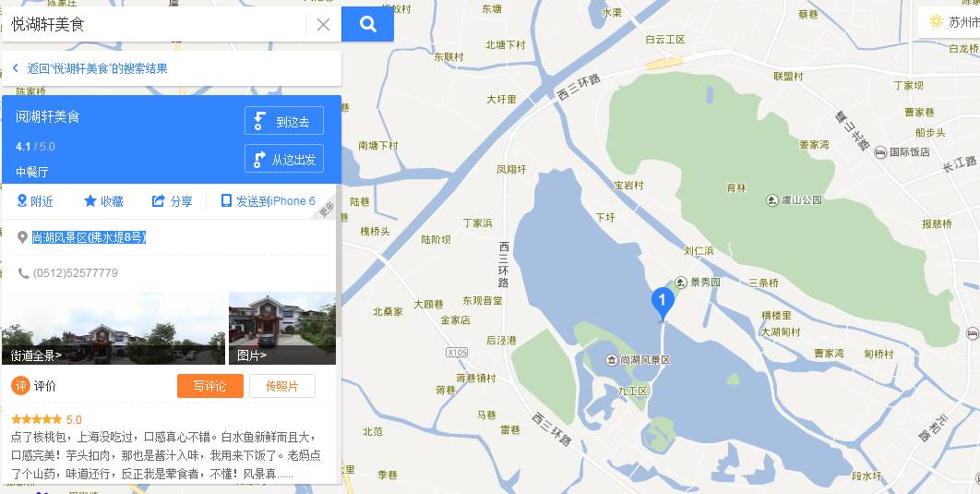Click the 虞山公园 park icon on map
Viewport: 980px width, 494px height.
771,200
